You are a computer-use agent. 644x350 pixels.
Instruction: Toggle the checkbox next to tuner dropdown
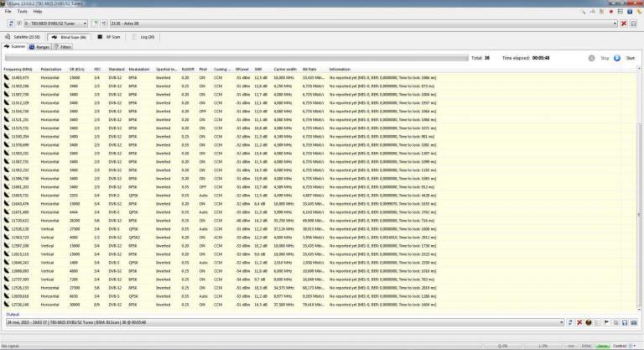pyautogui.click(x=18, y=23)
